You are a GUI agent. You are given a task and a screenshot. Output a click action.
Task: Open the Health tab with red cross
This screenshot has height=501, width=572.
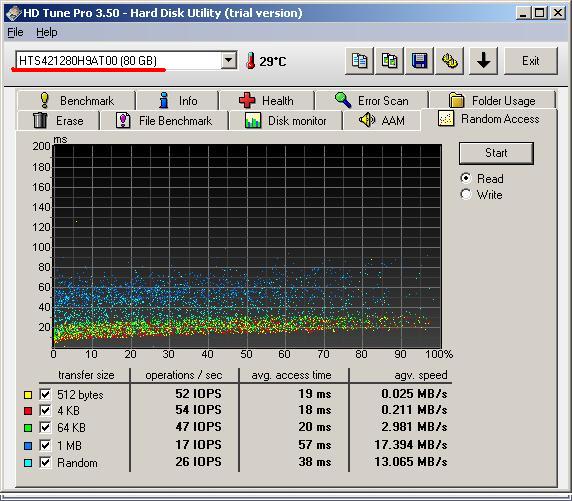coord(267,100)
